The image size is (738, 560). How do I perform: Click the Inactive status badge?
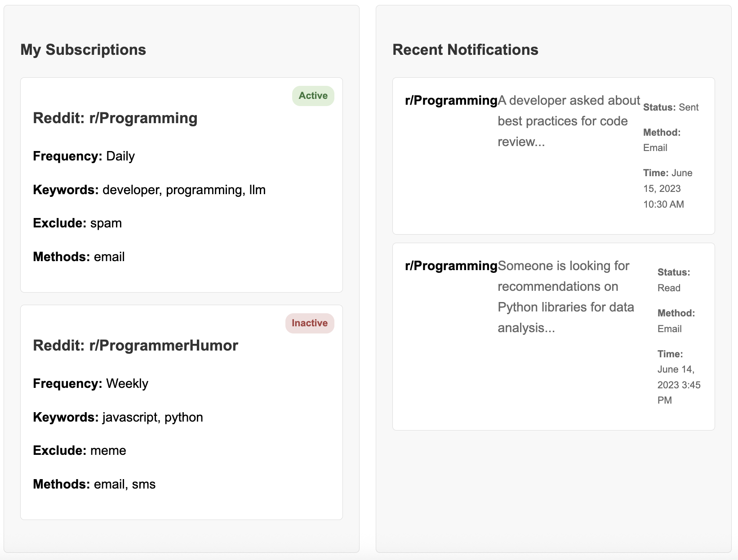pyautogui.click(x=309, y=323)
